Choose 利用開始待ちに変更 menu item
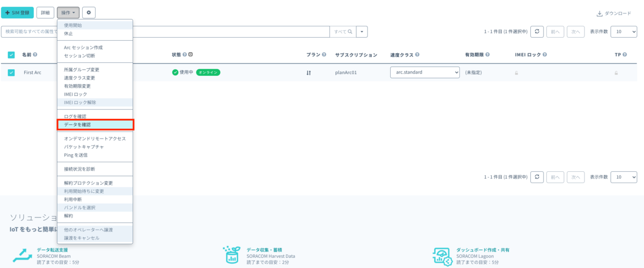 pyautogui.click(x=95, y=191)
